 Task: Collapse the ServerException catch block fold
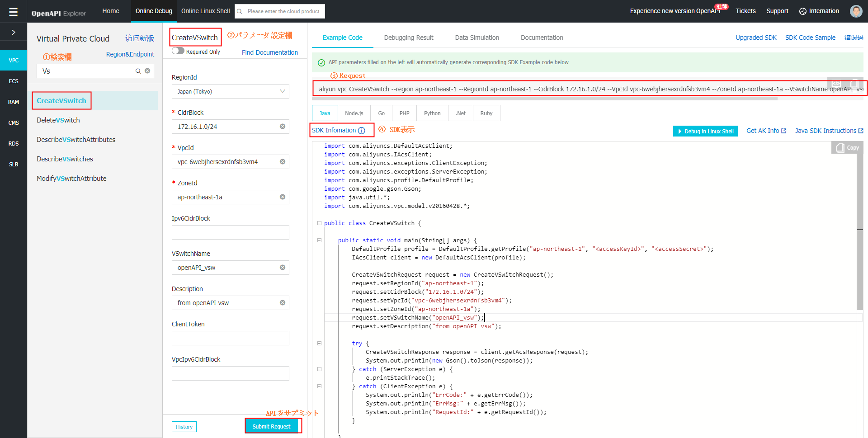319,369
